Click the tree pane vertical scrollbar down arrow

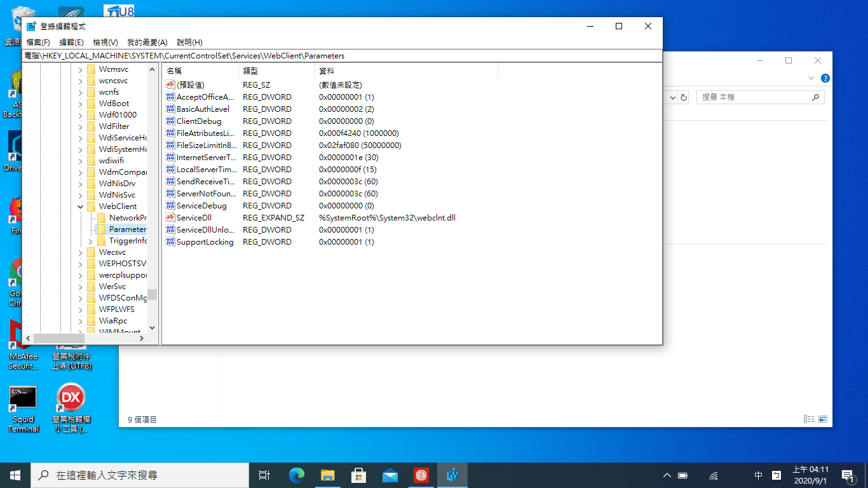[x=152, y=328]
